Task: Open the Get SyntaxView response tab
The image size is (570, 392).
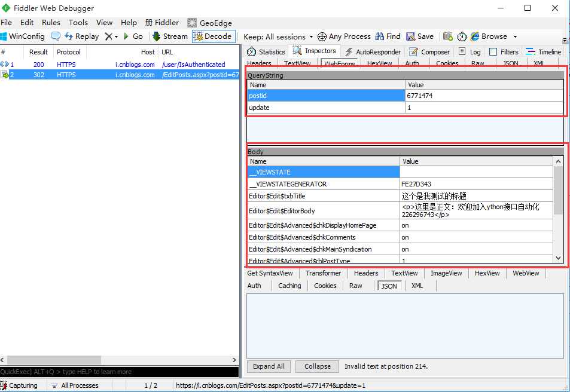Action: (270, 273)
